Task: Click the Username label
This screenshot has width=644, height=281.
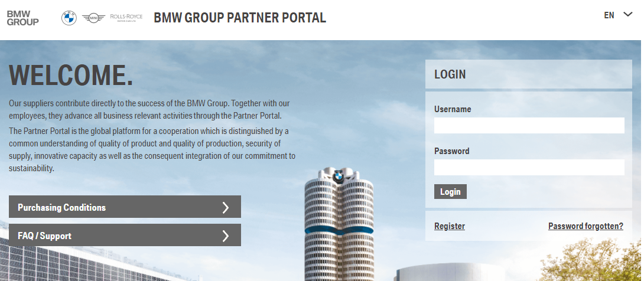Action: click(x=453, y=109)
